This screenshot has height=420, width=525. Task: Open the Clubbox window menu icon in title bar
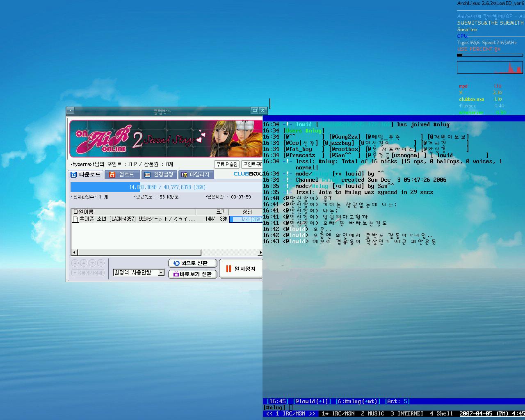[71, 110]
